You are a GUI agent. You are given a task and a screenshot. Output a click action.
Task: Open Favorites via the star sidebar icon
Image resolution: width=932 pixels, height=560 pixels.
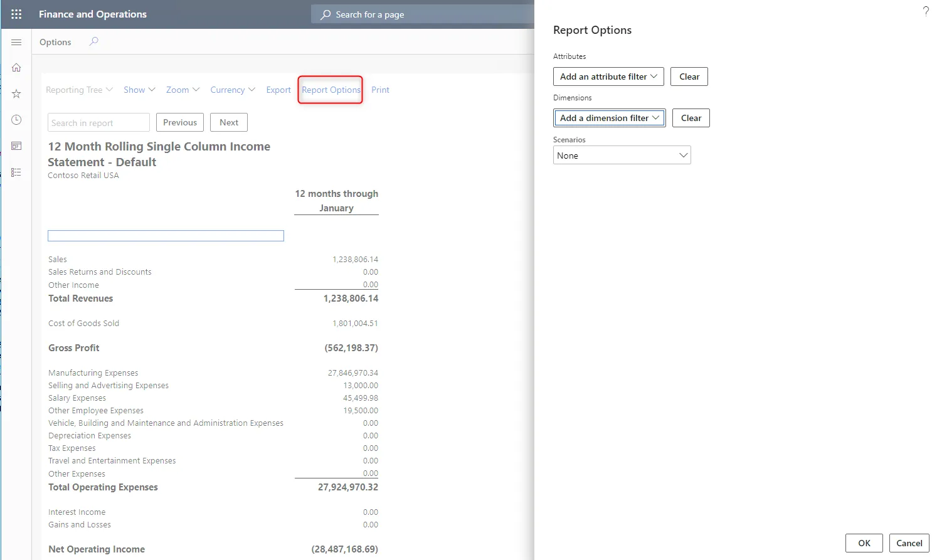point(16,93)
